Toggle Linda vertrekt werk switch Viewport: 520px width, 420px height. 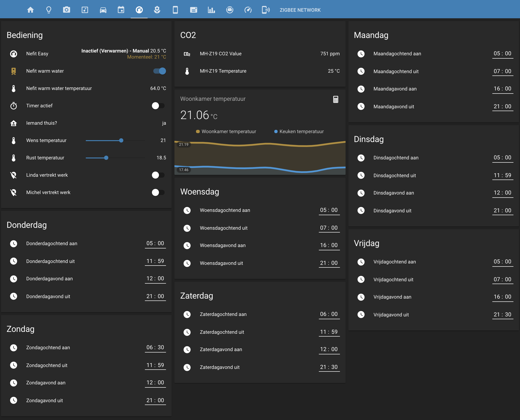[x=158, y=175]
